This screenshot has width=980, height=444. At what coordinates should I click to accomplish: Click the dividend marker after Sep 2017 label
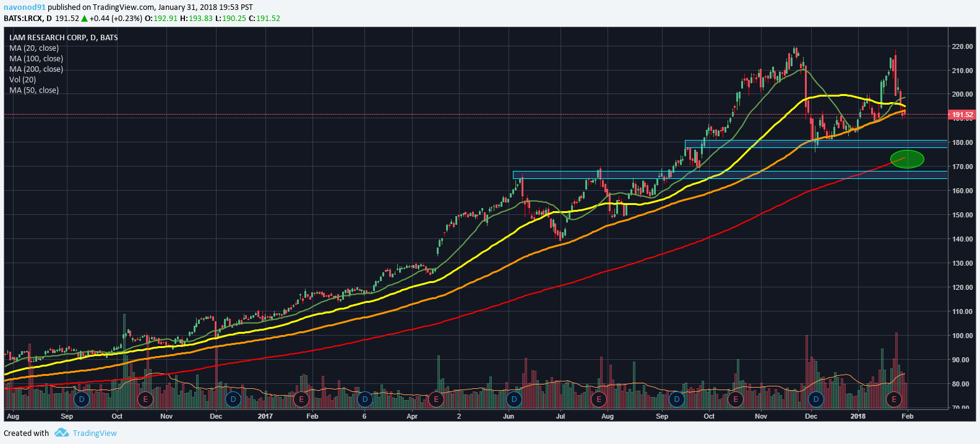(677, 399)
